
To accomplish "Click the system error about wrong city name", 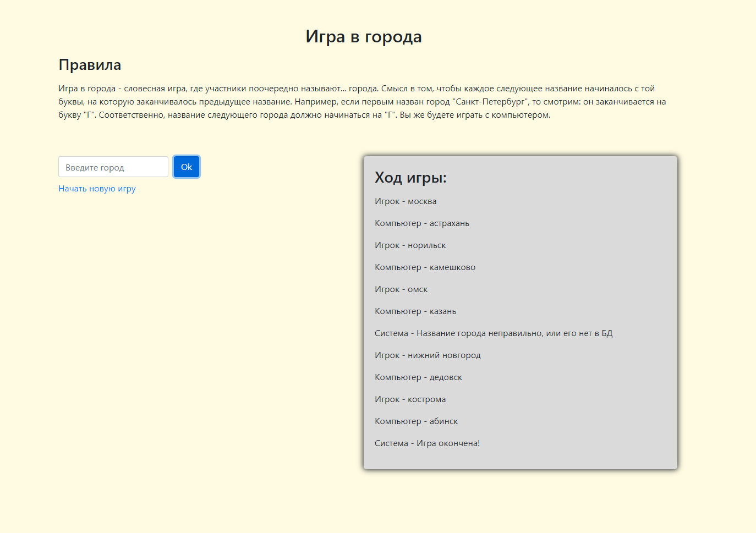I will [494, 333].
